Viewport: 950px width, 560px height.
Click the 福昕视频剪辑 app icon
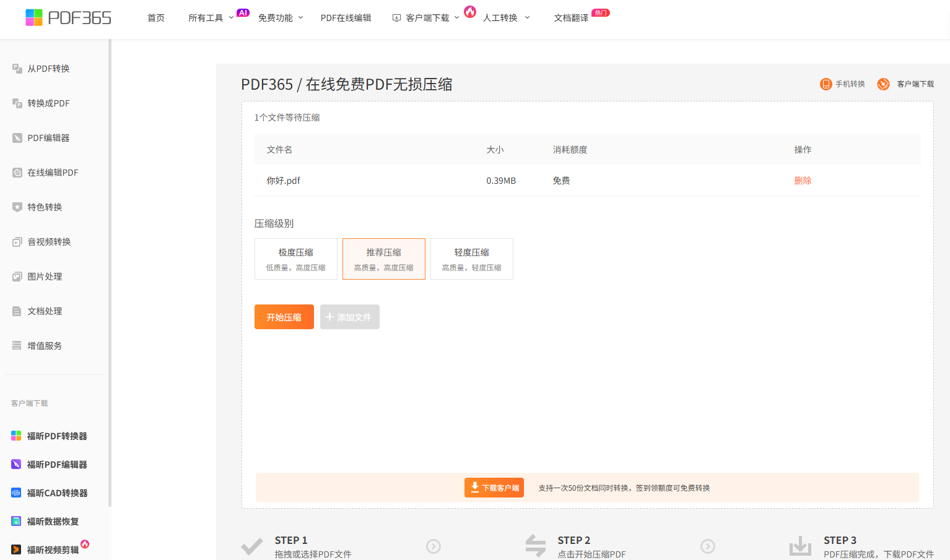click(16, 550)
